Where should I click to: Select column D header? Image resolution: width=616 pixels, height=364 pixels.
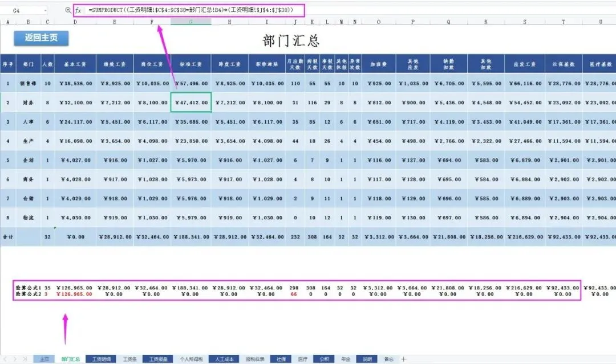(75, 22)
